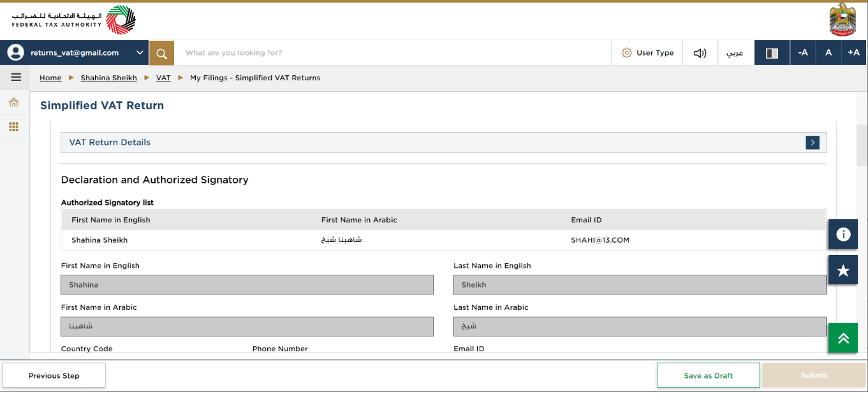Click 'Declaration and Authorized Signatory' heading
868x413 pixels.
pos(155,180)
